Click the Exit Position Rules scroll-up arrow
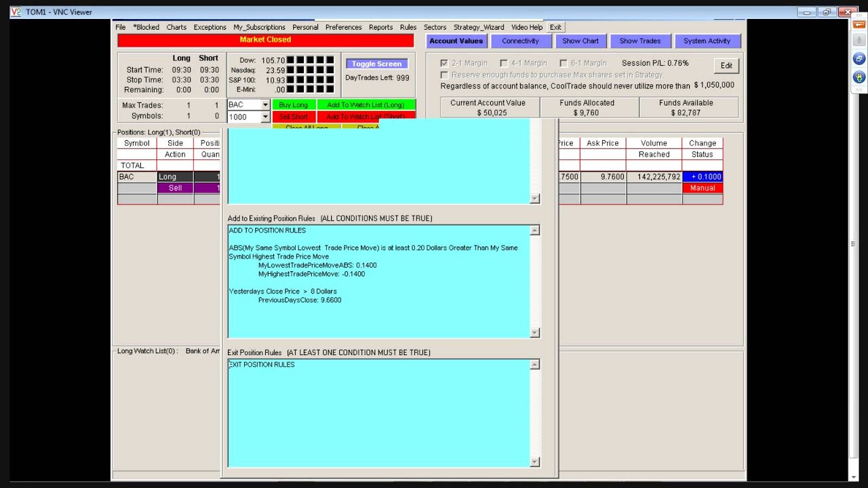 point(535,365)
